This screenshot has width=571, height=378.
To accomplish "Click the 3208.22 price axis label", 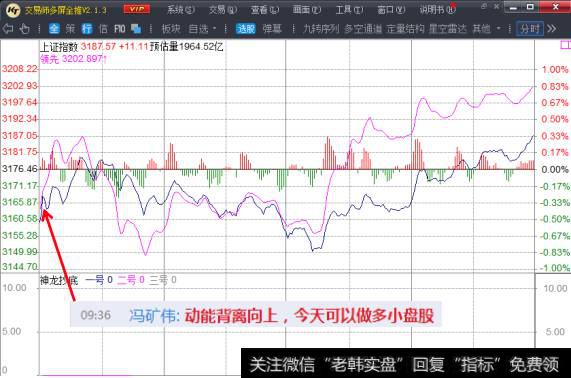I will tap(20, 69).
